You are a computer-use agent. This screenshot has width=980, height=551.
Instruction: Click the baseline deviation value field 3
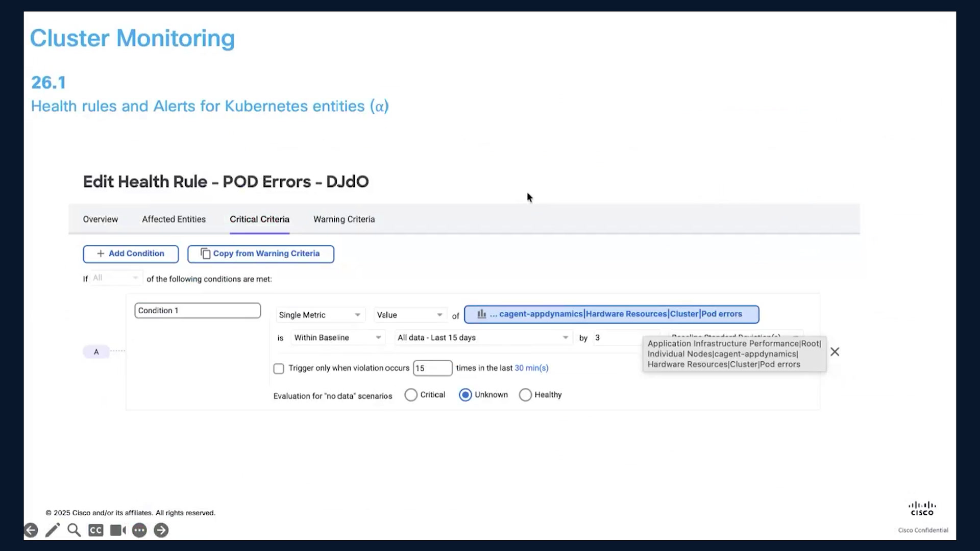pyautogui.click(x=619, y=338)
